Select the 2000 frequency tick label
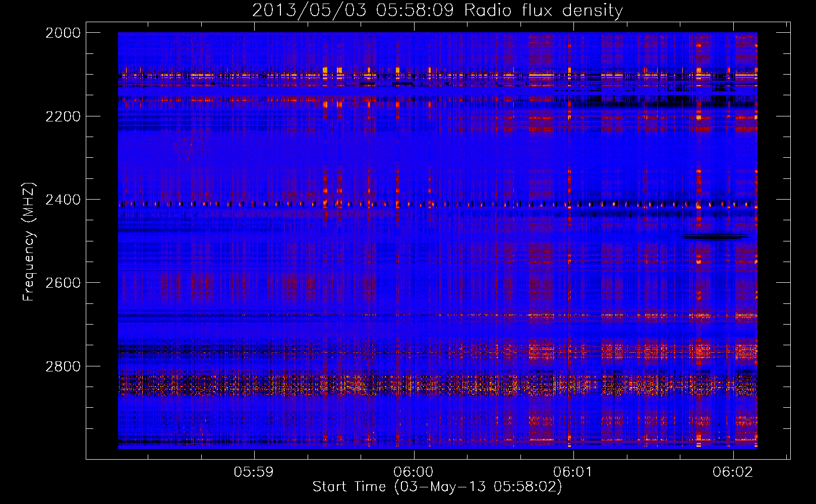This screenshot has height=504, width=816. [x=63, y=33]
